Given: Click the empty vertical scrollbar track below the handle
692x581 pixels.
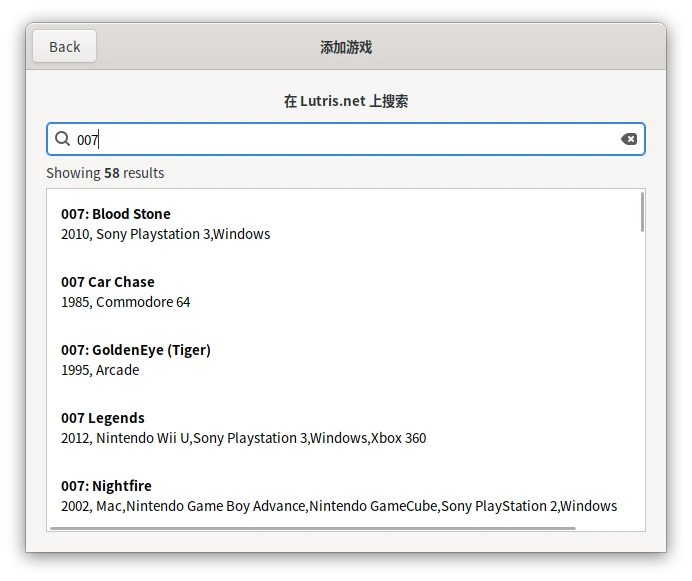Looking at the screenshot, I should coord(642,380).
